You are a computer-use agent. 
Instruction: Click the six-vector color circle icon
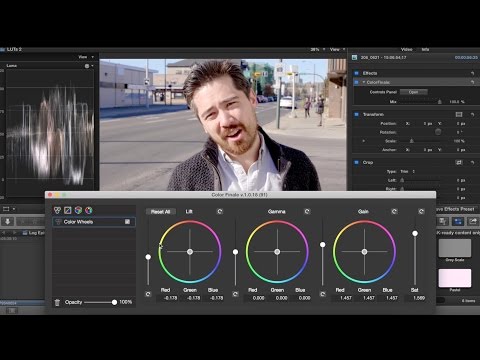[89, 210]
